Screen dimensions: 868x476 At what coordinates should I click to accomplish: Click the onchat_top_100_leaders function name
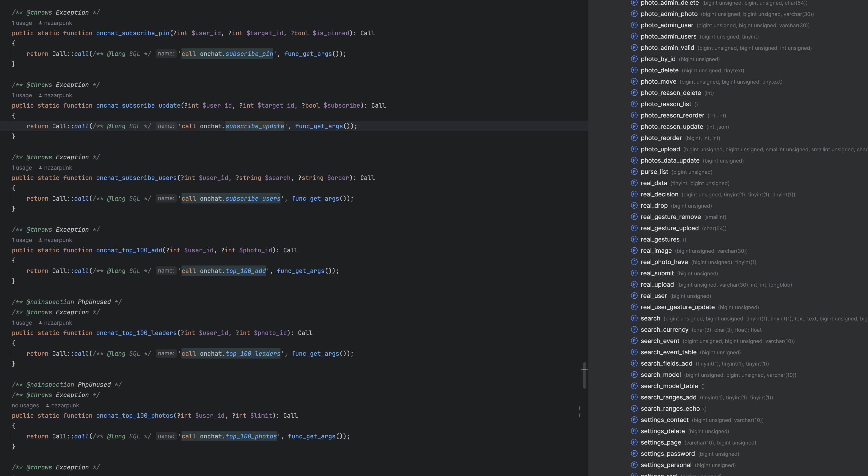pos(136,333)
